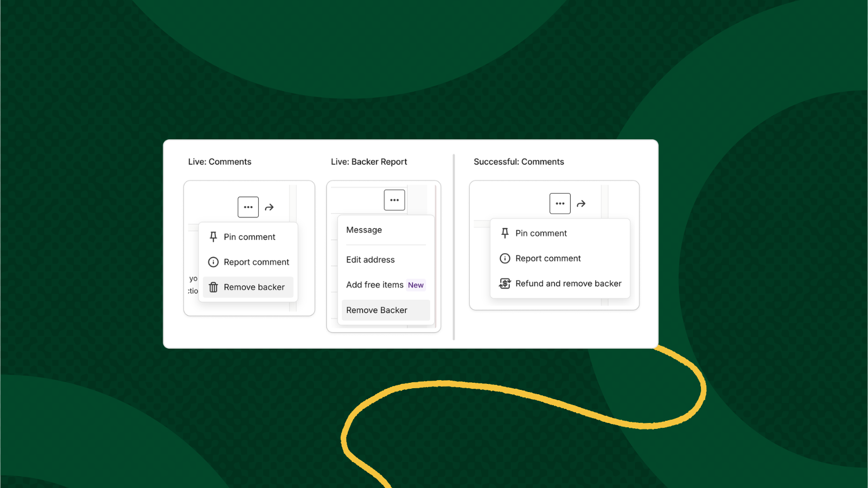Choose Refund and remove backer option
Viewport: 868px width, 488px height.
[x=560, y=284]
